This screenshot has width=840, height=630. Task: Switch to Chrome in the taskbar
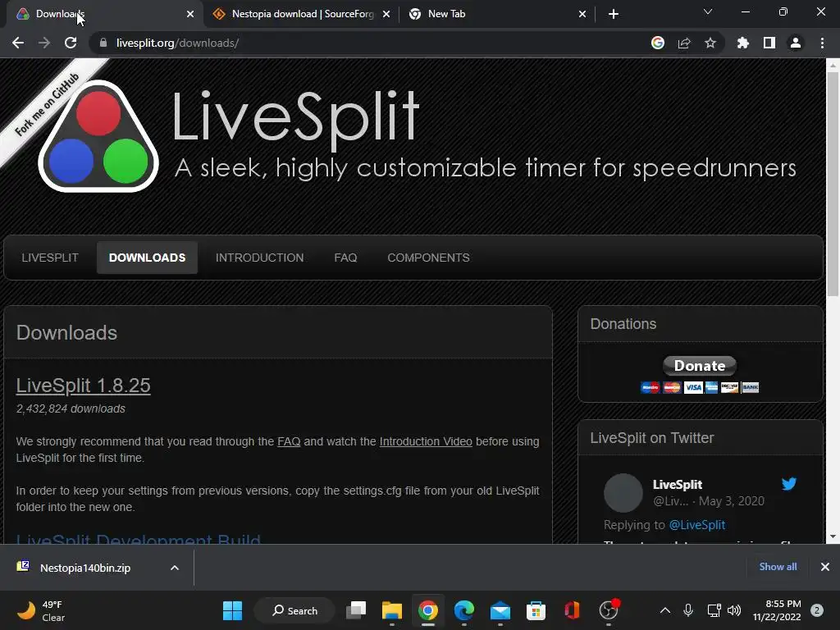coord(428,610)
